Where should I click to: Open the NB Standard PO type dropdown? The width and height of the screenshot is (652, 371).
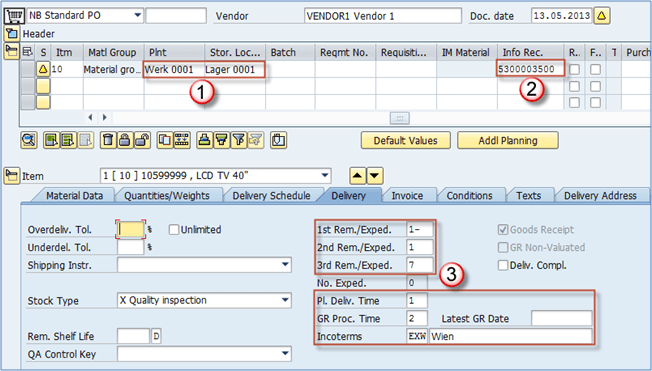[137, 15]
